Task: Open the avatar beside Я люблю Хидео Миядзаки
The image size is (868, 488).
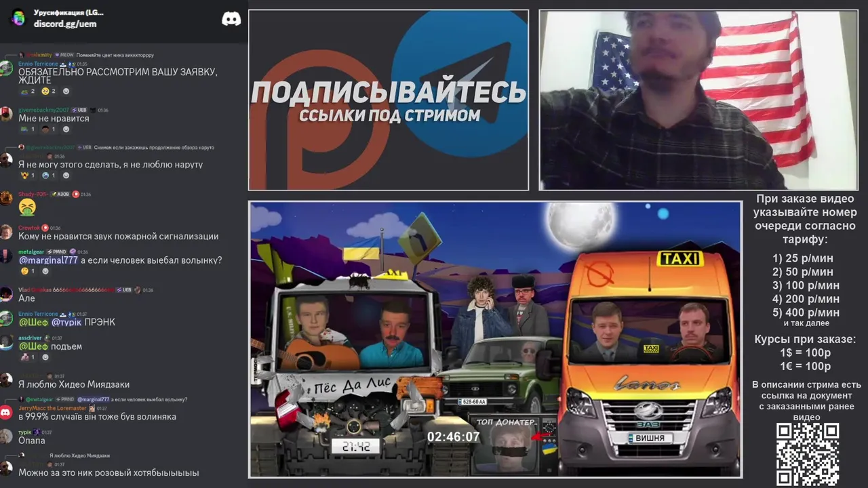Action: point(6,380)
